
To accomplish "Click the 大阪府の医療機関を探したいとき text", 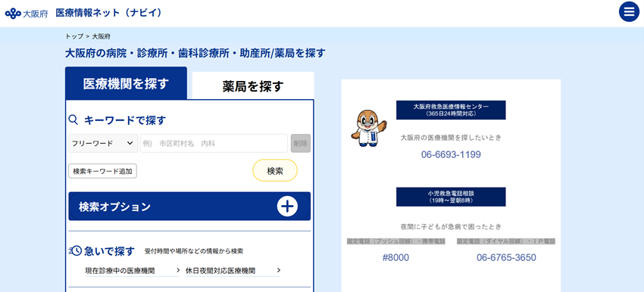I will tap(451, 138).
